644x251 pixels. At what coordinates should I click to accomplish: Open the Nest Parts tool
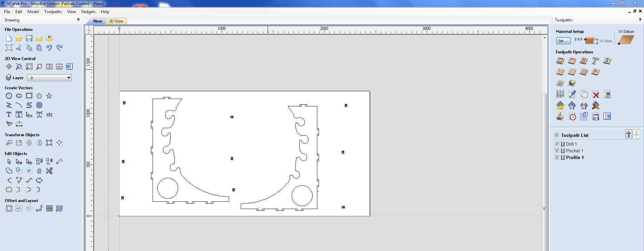[59, 209]
